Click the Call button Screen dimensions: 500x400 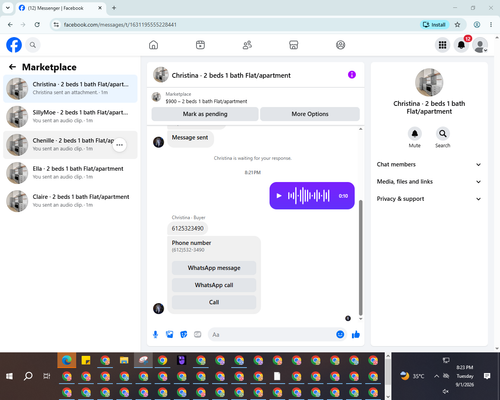[x=214, y=302]
